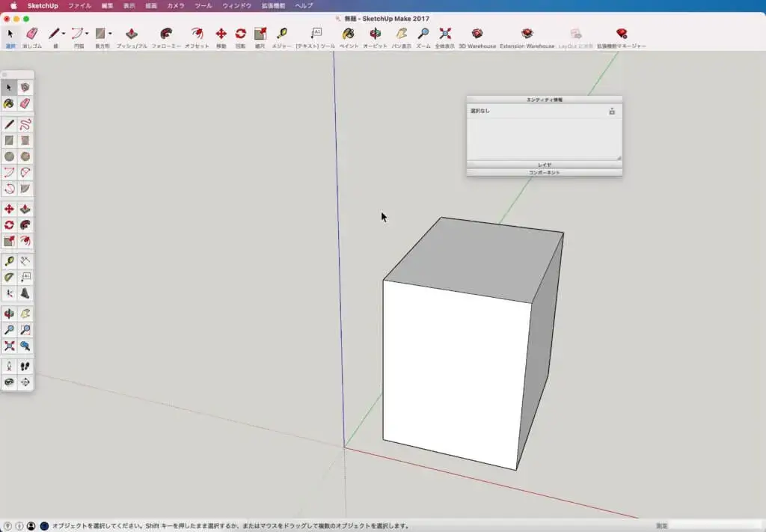Click the question mark help icon in the status bar
Viewport: 766px width, 532px height.
tap(7, 526)
